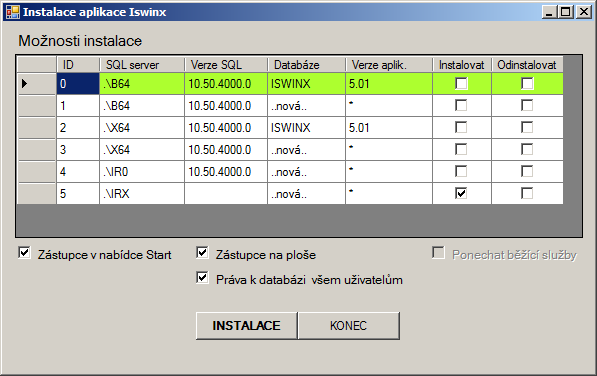This screenshot has width=597, height=376.
Task: Click the ID column header
Action: pos(78,65)
